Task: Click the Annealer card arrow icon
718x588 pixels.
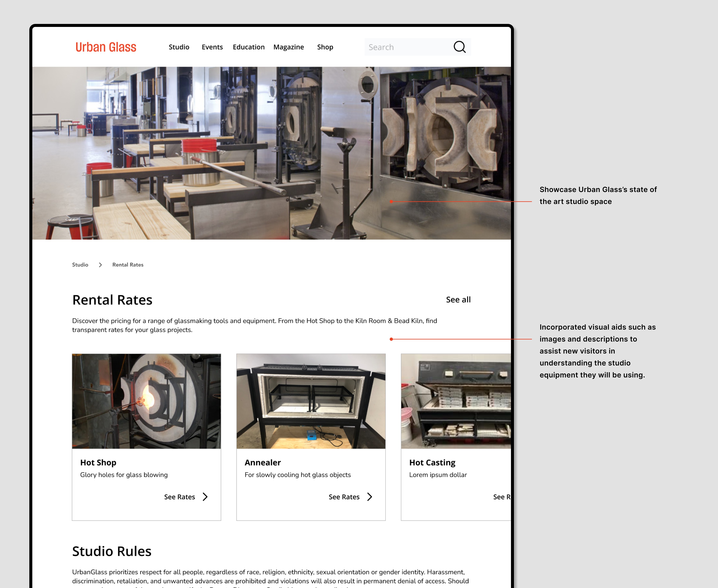Action: [370, 497]
